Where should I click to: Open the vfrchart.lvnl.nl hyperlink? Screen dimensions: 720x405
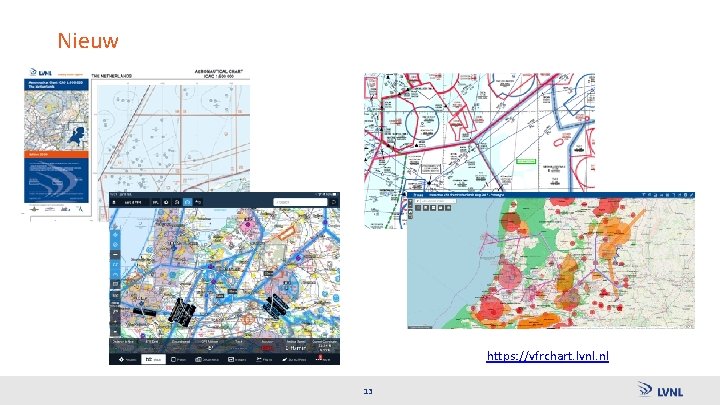coord(547,356)
